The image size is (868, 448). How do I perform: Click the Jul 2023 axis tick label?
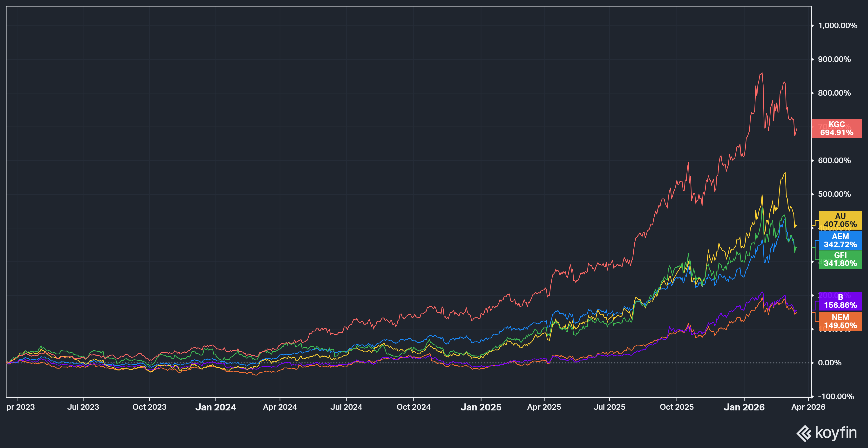tap(83, 407)
